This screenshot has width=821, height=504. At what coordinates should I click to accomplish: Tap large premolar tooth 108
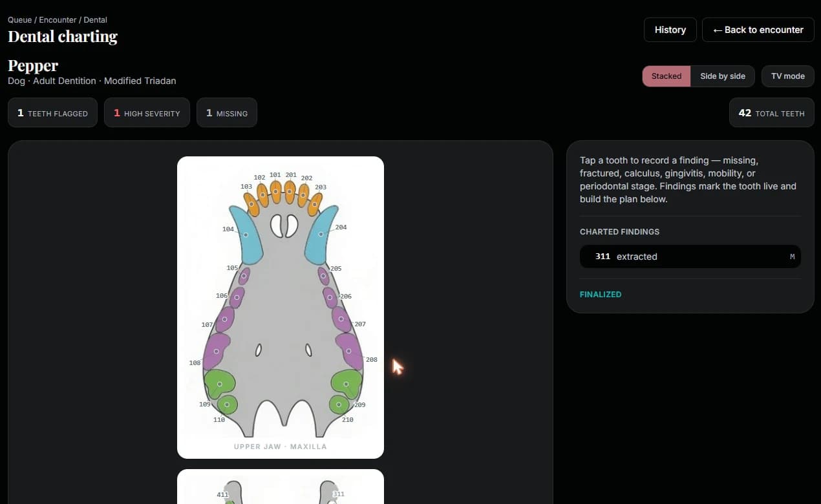[216, 352]
